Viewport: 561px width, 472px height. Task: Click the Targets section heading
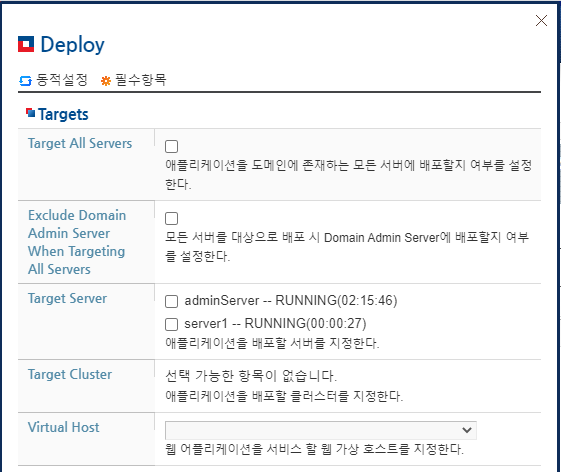pos(63,115)
